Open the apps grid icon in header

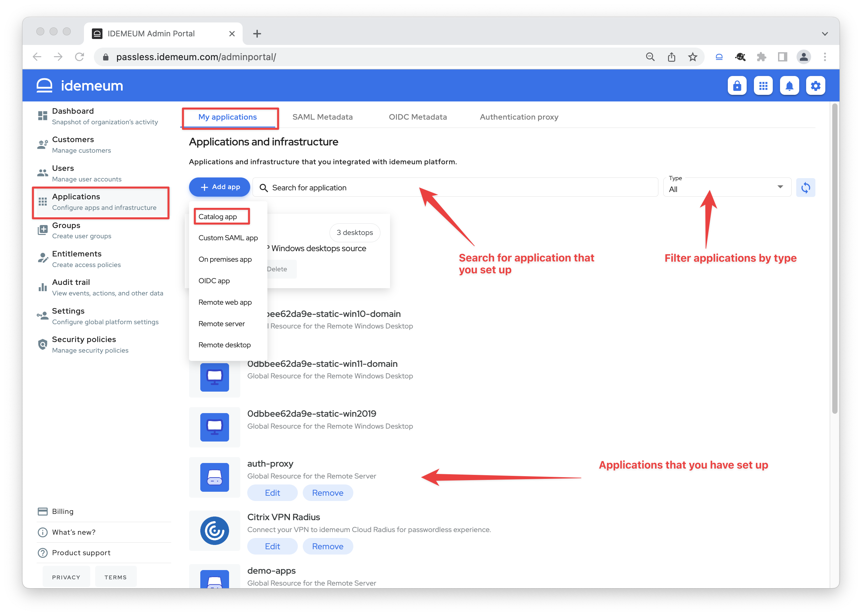763,86
